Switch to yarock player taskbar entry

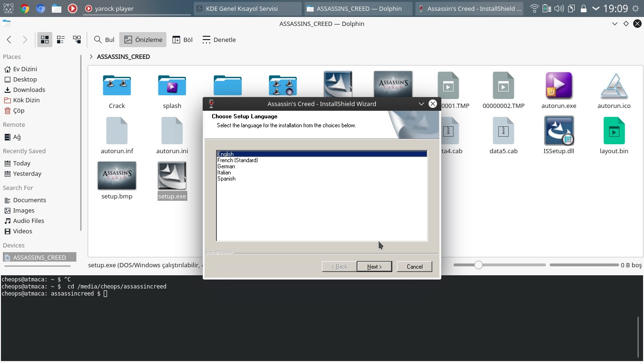point(137,8)
